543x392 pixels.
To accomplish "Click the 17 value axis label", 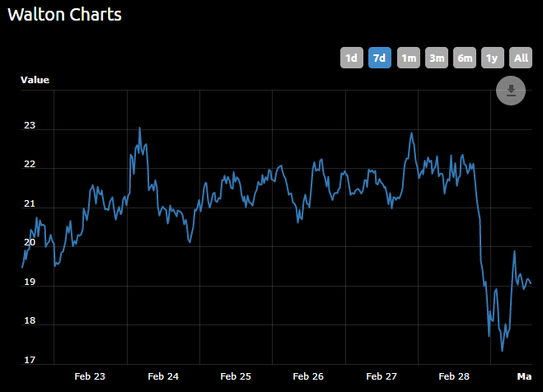I will pyautogui.click(x=30, y=361).
